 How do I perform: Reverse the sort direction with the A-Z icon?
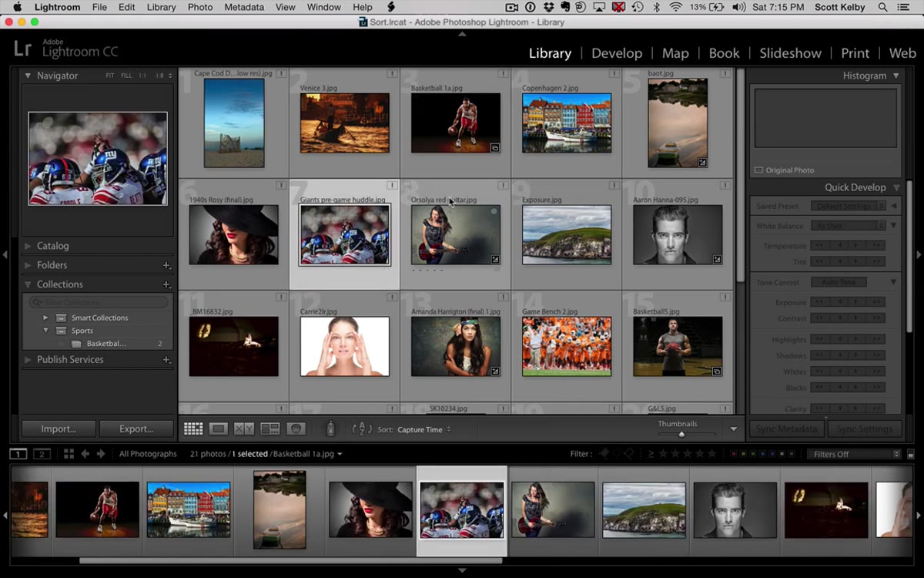tap(362, 429)
